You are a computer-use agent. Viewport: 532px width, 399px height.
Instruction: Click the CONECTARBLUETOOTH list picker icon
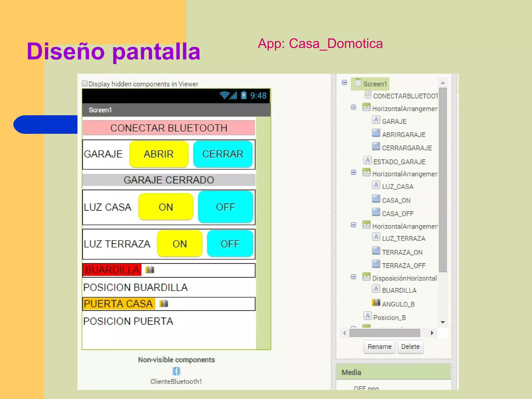(x=368, y=94)
